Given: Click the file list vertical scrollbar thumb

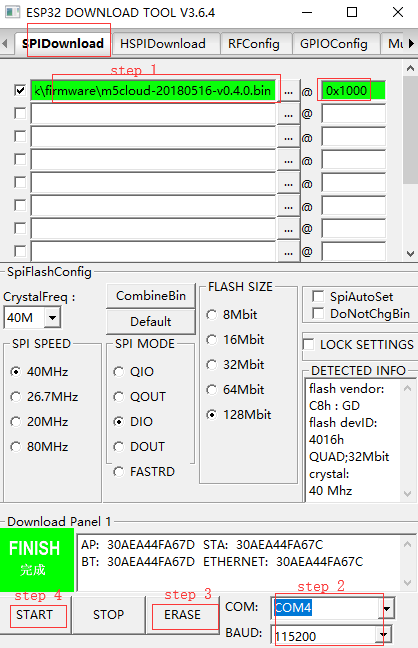Looking at the screenshot, I should pos(410,130).
